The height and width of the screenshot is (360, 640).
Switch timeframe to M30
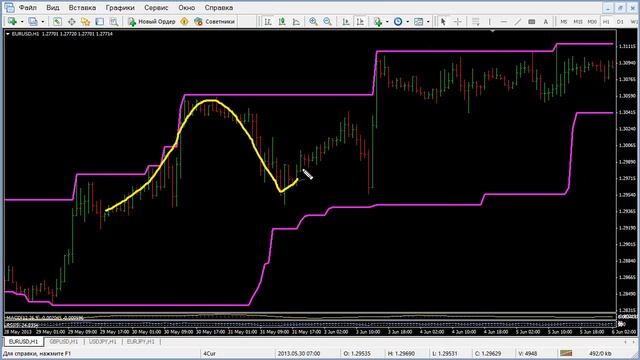click(592, 22)
